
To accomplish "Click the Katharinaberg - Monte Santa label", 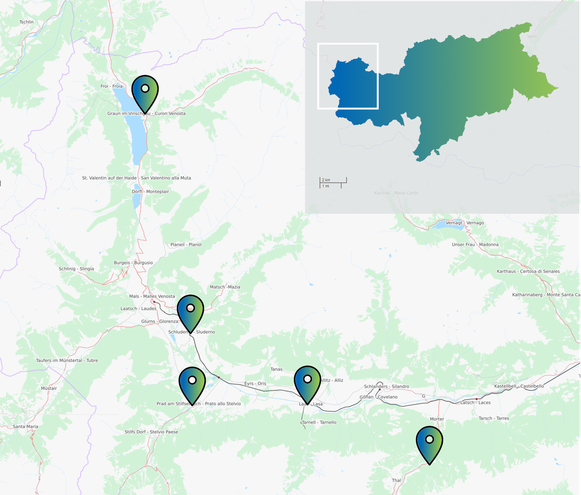I will [547, 295].
